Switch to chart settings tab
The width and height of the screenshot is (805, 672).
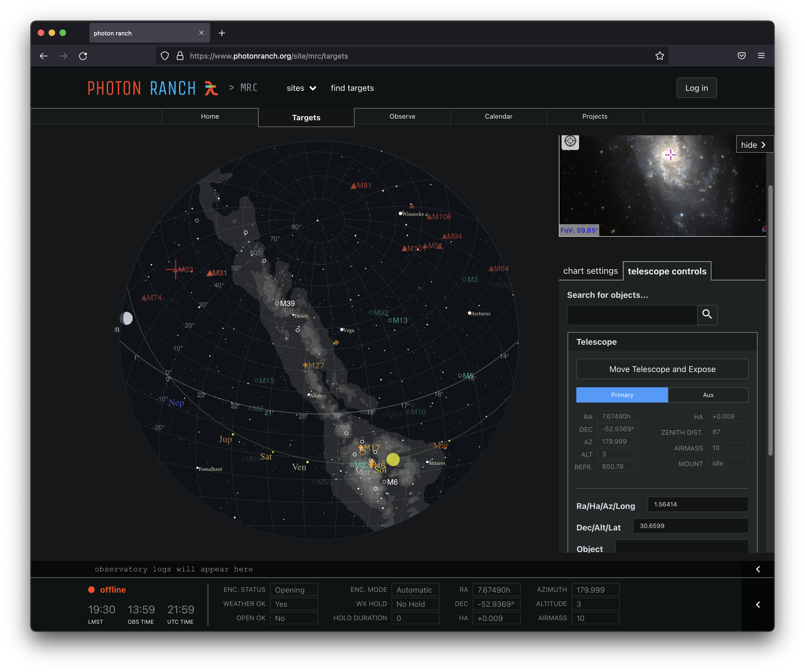590,271
